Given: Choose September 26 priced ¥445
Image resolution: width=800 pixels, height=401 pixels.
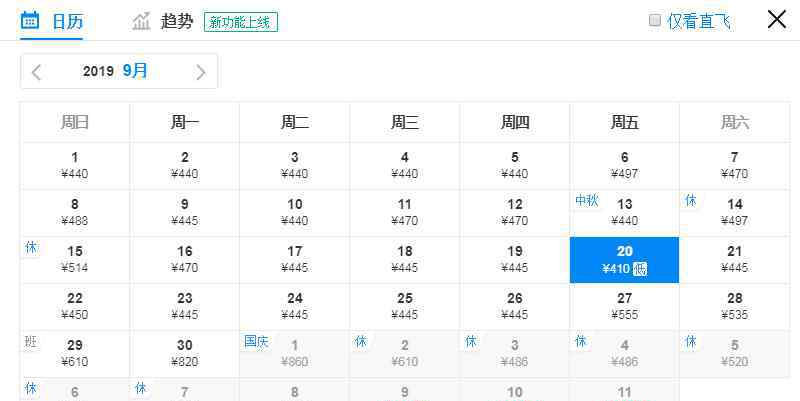Looking at the screenshot, I should pyautogui.click(x=514, y=307).
